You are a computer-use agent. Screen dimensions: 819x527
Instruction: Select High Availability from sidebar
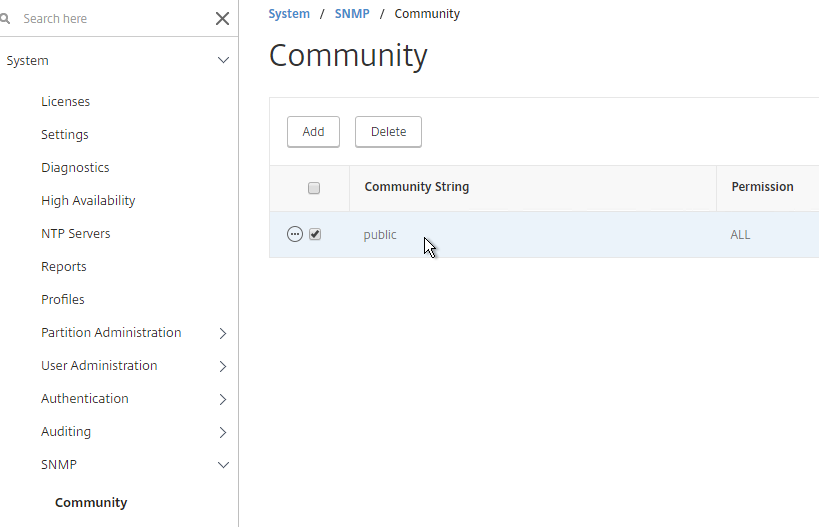coord(88,201)
